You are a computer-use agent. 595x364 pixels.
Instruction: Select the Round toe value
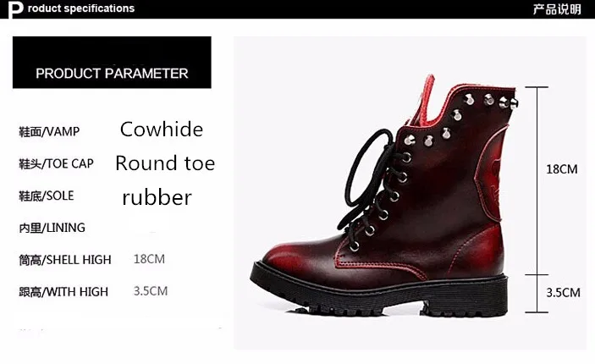165,163
